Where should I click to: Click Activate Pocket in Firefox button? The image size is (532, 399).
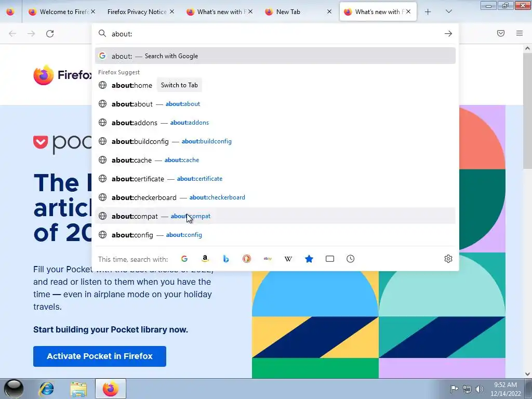click(100, 356)
